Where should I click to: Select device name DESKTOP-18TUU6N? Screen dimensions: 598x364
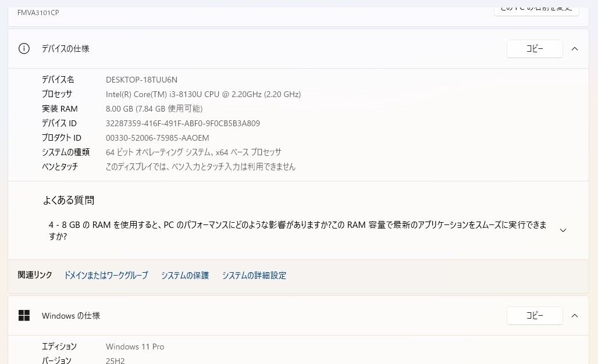(141, 80)
